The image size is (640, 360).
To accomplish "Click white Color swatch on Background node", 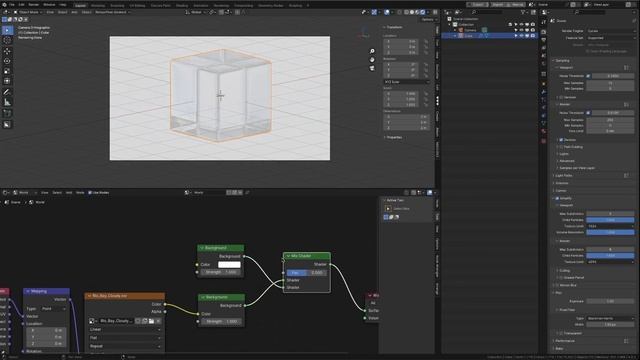I will (229, 264).
